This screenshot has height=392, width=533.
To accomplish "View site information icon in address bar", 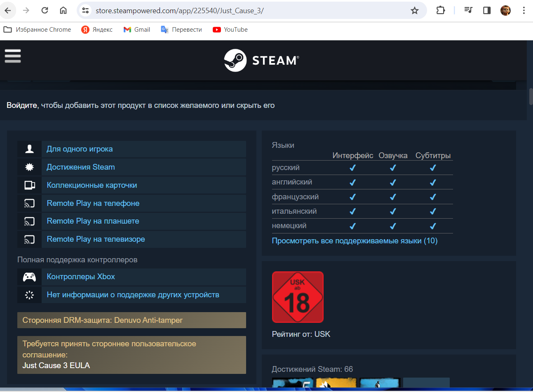I will 85,10.
